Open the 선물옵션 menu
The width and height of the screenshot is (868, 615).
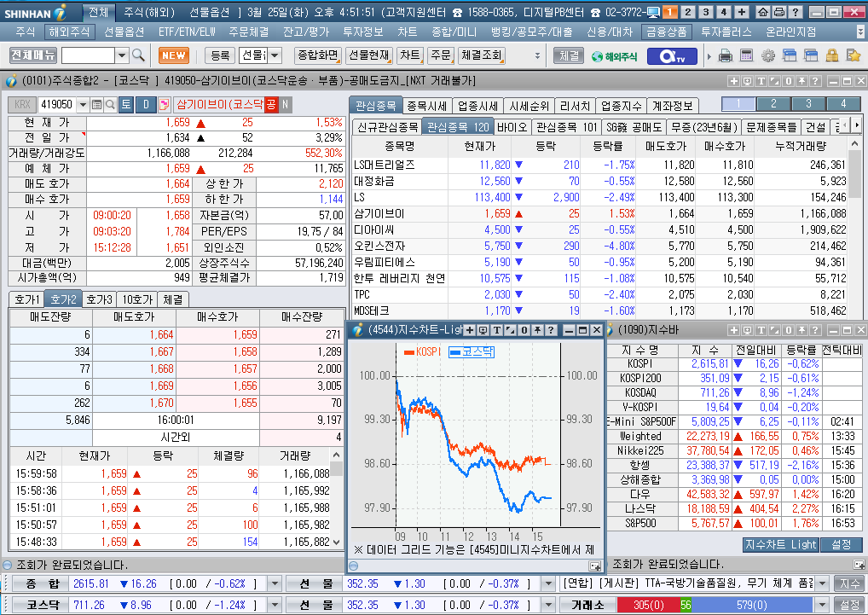coord(124,32)
